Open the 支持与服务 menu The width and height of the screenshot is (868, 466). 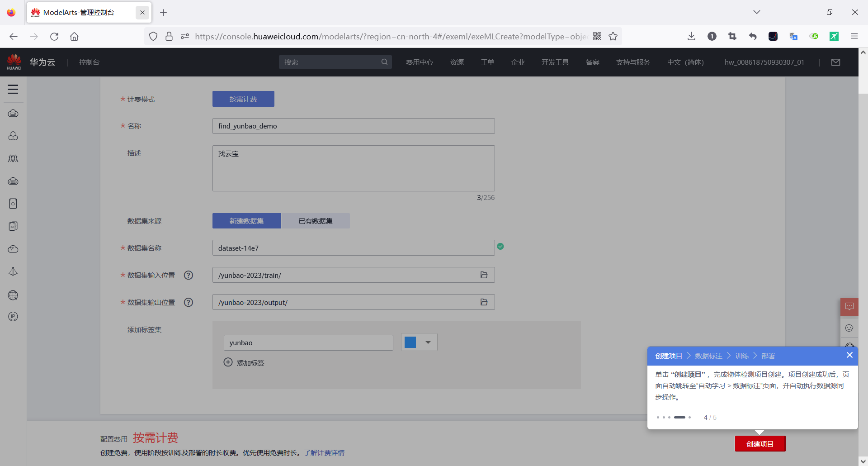[x=633, y=62]
